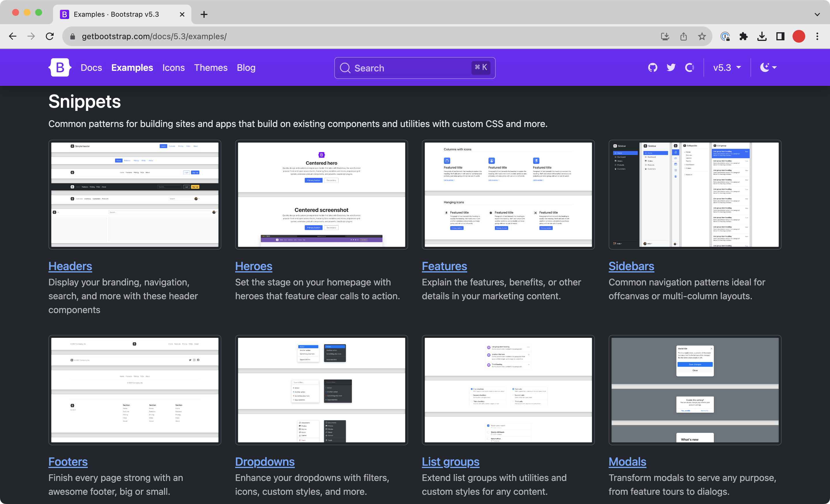Click the Modals example thumbnail
Viewport: 830px width, 504px height.
click(x=695, y=390)
